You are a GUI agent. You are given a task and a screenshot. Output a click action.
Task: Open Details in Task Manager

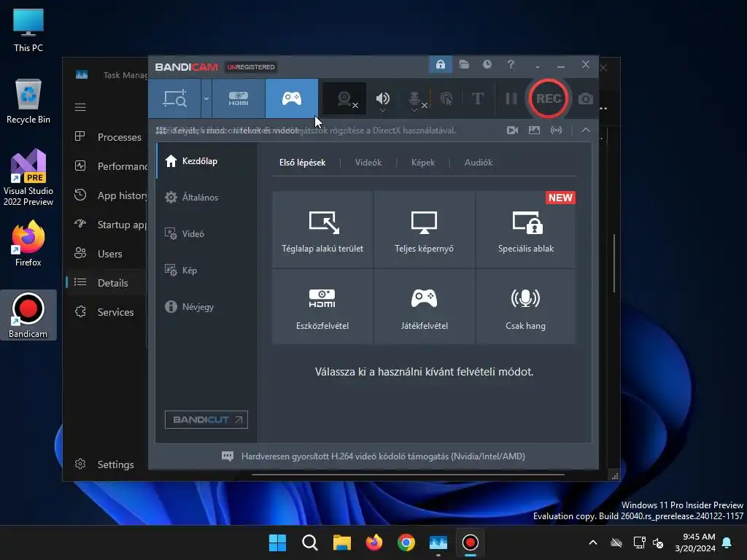pyautogui.click(x=107, y=283)
